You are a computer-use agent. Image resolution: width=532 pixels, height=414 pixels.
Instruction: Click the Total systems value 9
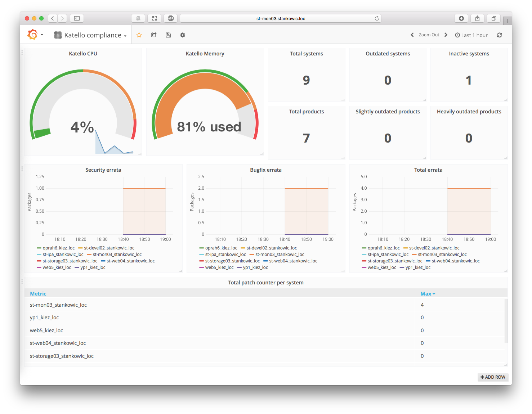(x=307, y=80)
